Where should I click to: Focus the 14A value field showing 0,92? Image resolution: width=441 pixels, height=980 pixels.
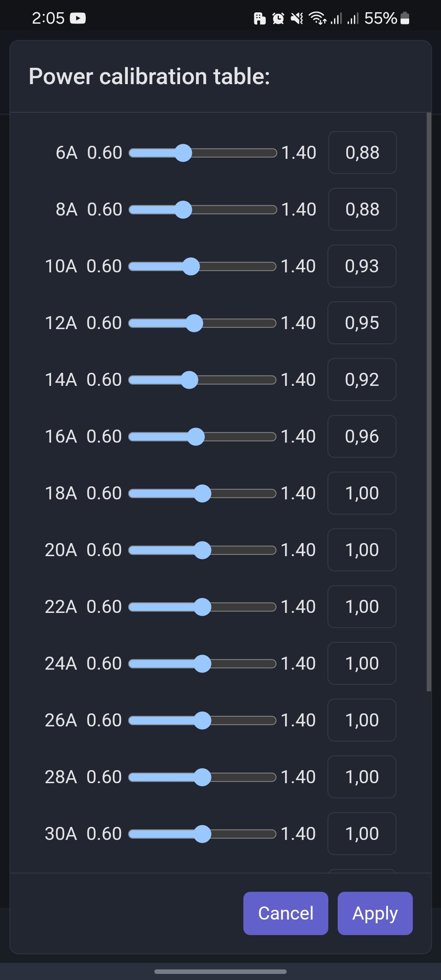(362, 380)
